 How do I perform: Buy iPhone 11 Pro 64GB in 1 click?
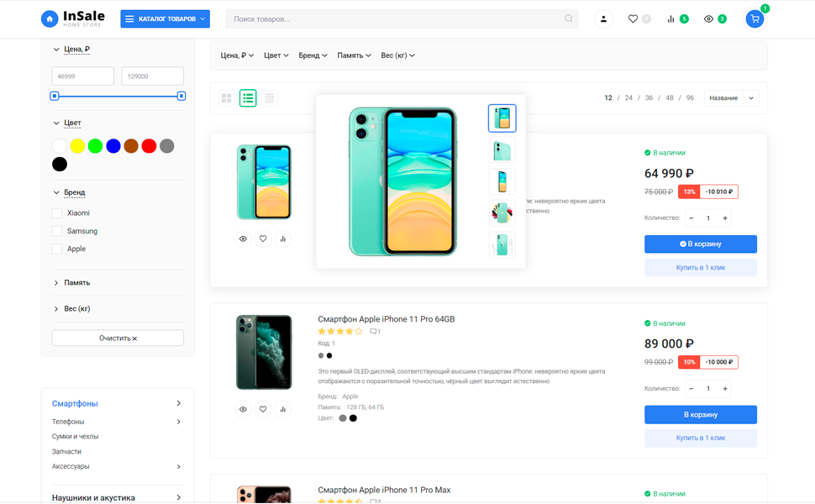(x=701, y=438)
